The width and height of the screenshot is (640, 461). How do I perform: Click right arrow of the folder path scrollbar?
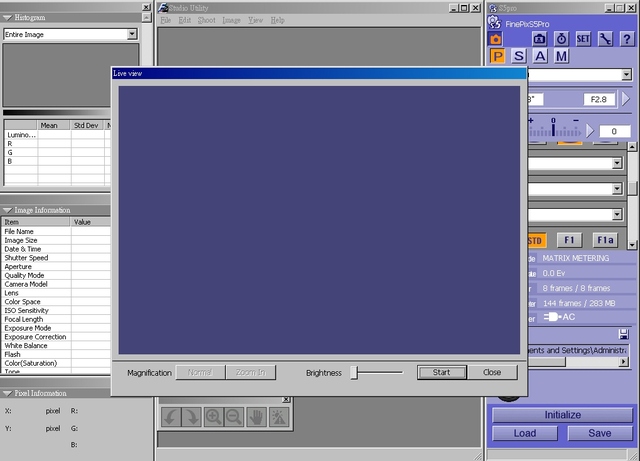(623, 362)
